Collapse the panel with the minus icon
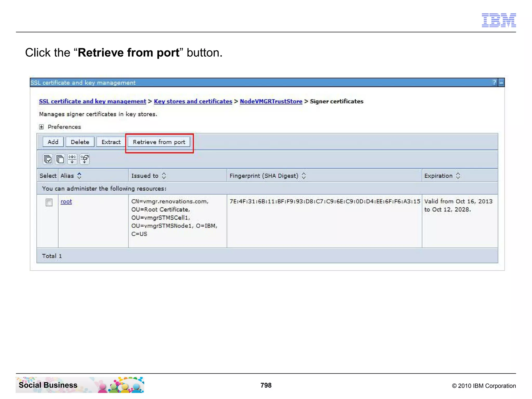The width and height of the screenshot is (532, 399). tap(501, 83)
